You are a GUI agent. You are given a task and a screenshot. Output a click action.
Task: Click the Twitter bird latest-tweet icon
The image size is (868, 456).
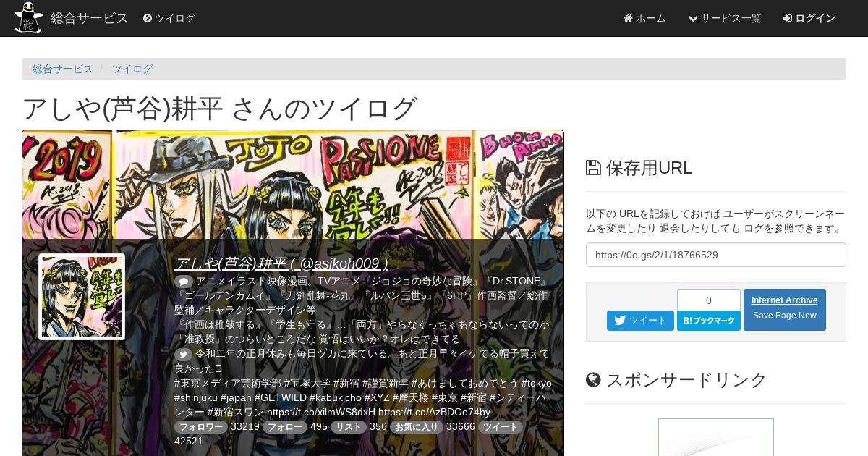point(183,354)
